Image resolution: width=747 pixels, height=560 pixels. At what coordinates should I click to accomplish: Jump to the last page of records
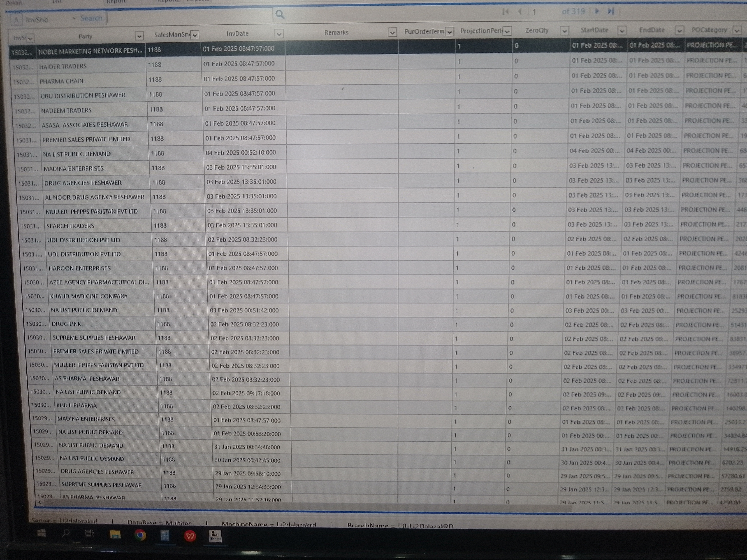(x=611, y=11)
